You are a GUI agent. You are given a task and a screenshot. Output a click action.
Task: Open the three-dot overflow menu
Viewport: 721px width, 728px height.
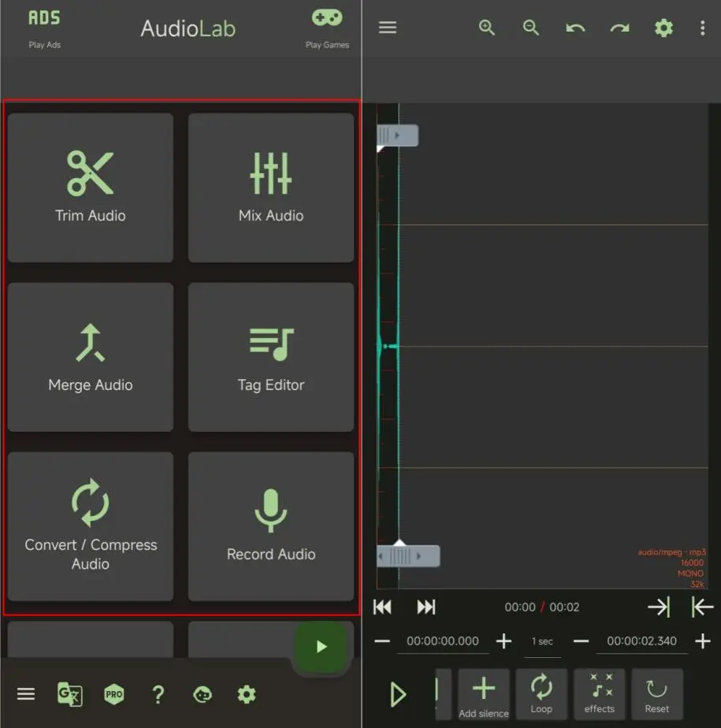tap(702, 28)
